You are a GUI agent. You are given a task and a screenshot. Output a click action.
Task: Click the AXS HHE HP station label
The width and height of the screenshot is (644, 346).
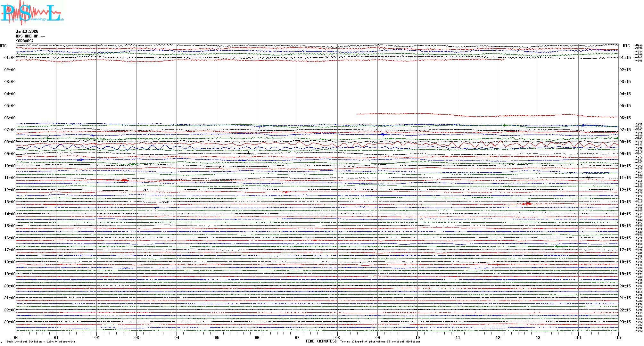pos(30,36)
